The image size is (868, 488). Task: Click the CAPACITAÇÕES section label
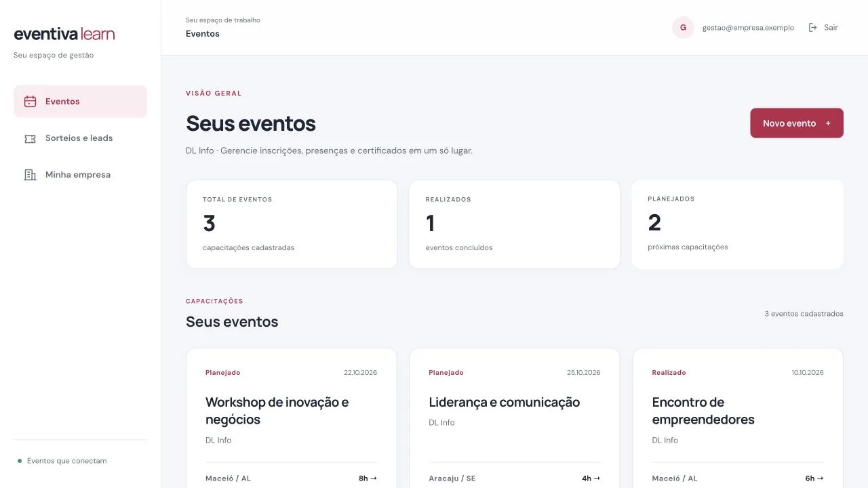coord(214,301)
